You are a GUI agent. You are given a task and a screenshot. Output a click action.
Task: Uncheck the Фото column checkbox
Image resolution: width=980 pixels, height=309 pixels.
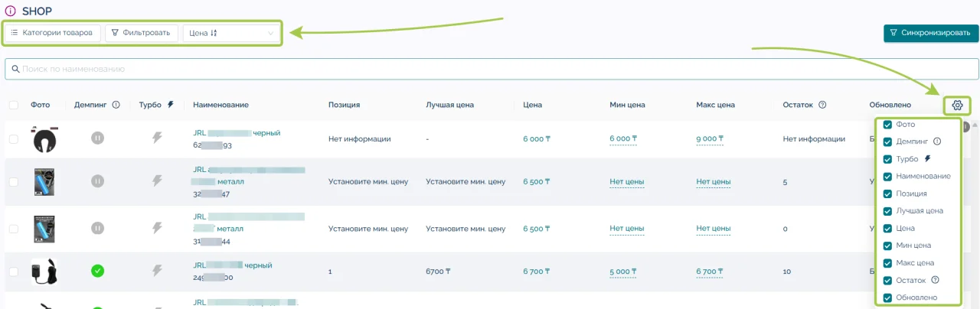click(x=887, y=125)
